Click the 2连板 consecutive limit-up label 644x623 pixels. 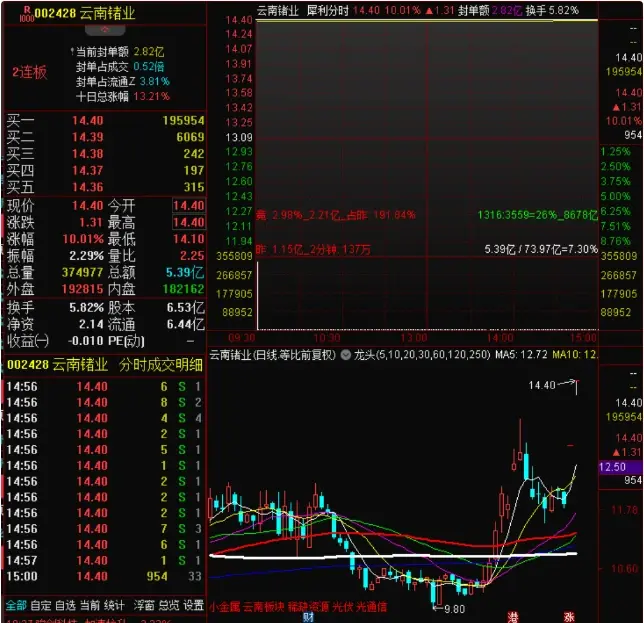tap(28, 72)
